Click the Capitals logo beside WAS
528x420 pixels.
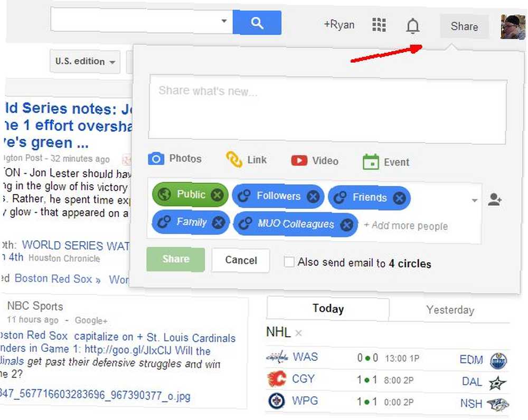[277, 357]
